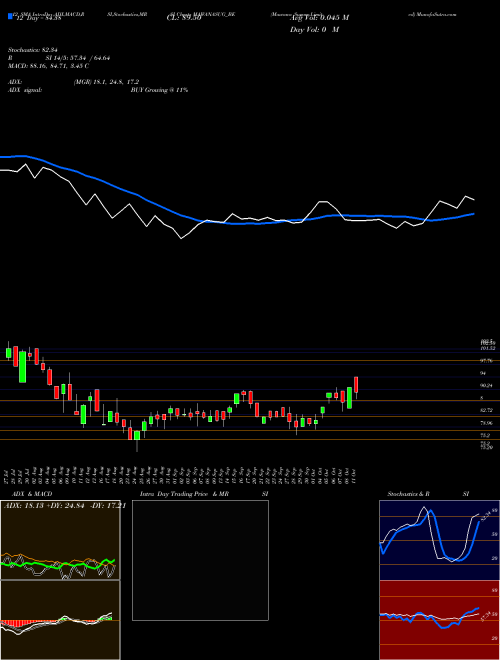Open the red RSI mini chart
The width and height of the screenshot is (500, 660).
439,620
